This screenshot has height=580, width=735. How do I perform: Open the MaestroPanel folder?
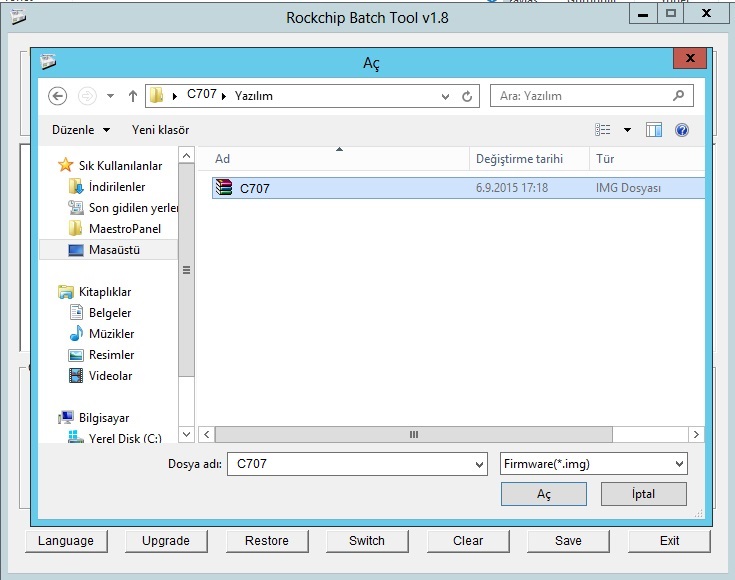point(125,229)
